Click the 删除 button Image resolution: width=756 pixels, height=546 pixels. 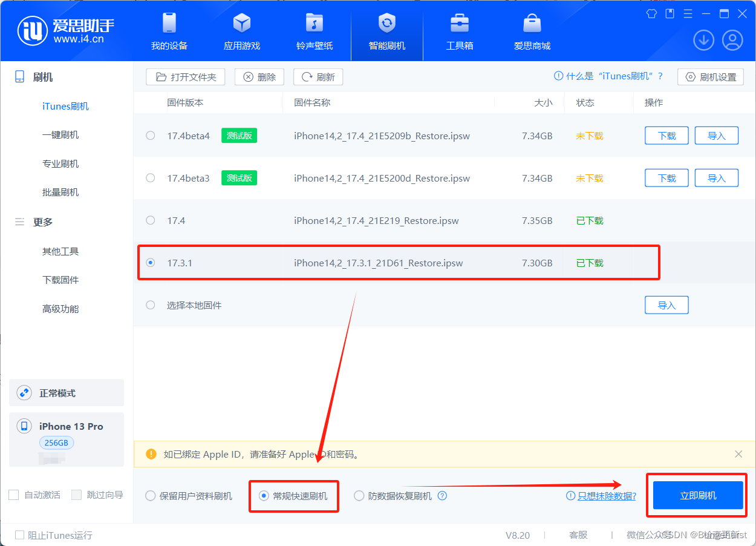(259, 77)
